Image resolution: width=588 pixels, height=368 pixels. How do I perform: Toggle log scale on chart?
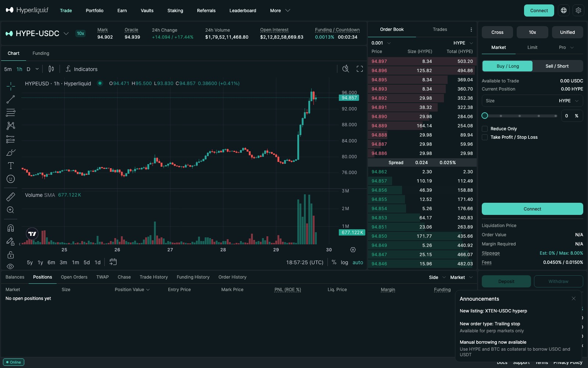(344, 262)
